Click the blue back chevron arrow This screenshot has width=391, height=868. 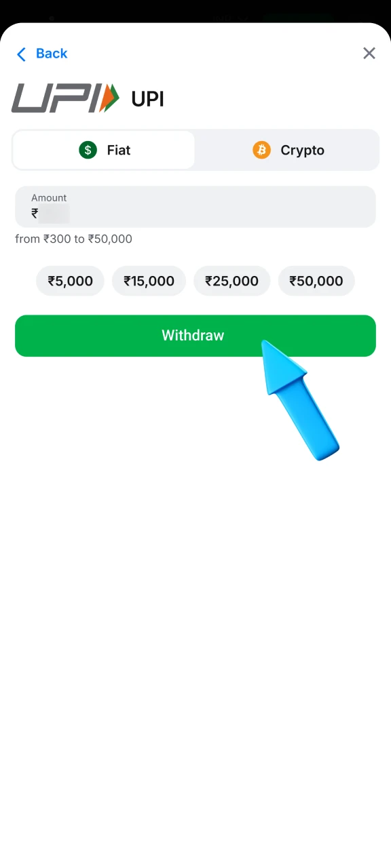click(x=21, y=54)
